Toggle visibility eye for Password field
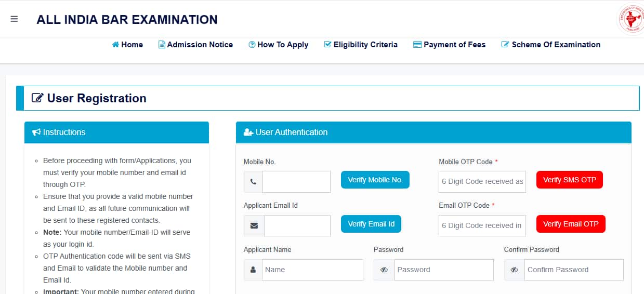644x294 pixels. pyautogui.click(x=384, y=270)
